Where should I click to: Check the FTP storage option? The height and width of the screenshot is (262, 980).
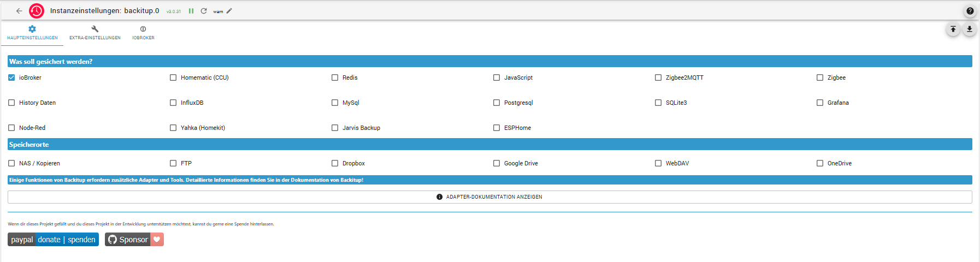pyautogui.click(x=173, y=163)
